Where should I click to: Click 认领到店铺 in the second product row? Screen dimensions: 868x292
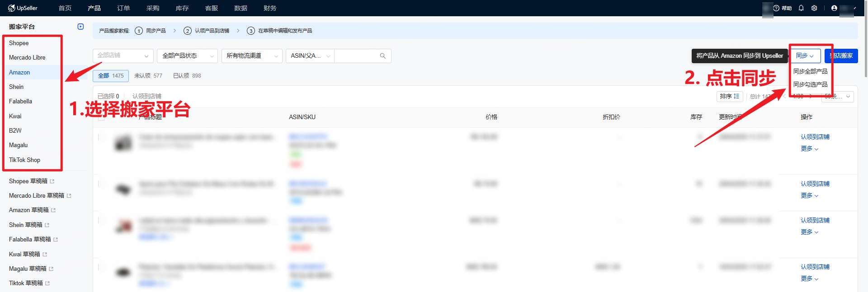(x=815, y=184)
